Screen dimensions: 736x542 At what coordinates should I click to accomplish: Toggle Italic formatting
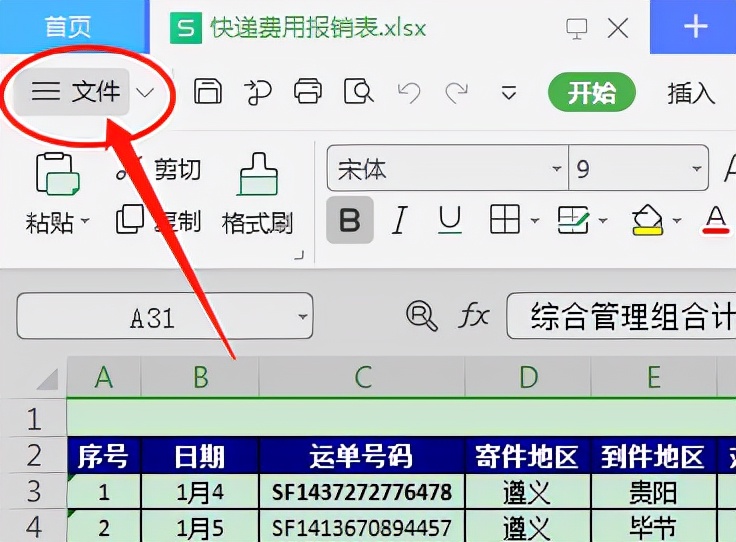tap(399, 220)
